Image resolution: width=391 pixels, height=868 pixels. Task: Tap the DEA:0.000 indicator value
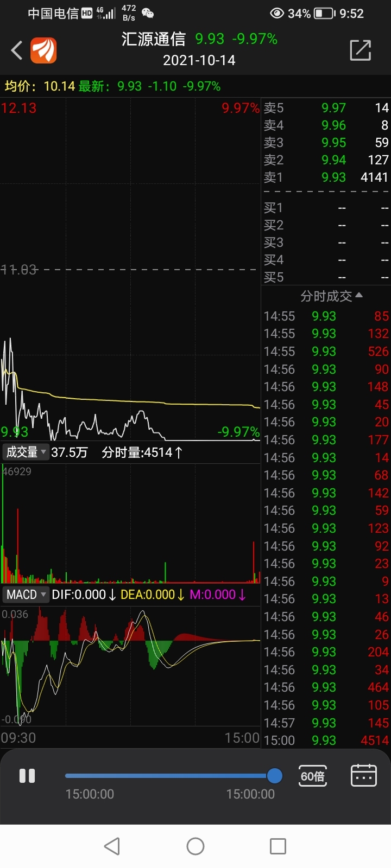pyautogui.click(x=152, y=595)
